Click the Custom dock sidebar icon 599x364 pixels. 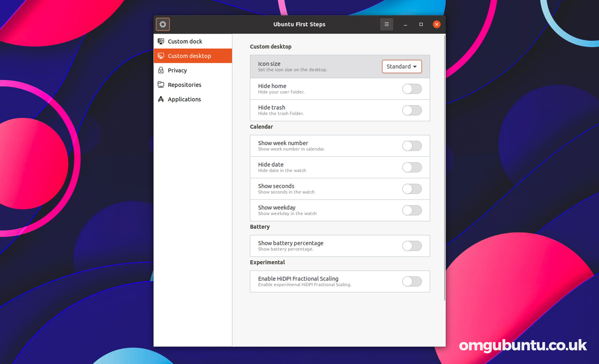(161, 41)
